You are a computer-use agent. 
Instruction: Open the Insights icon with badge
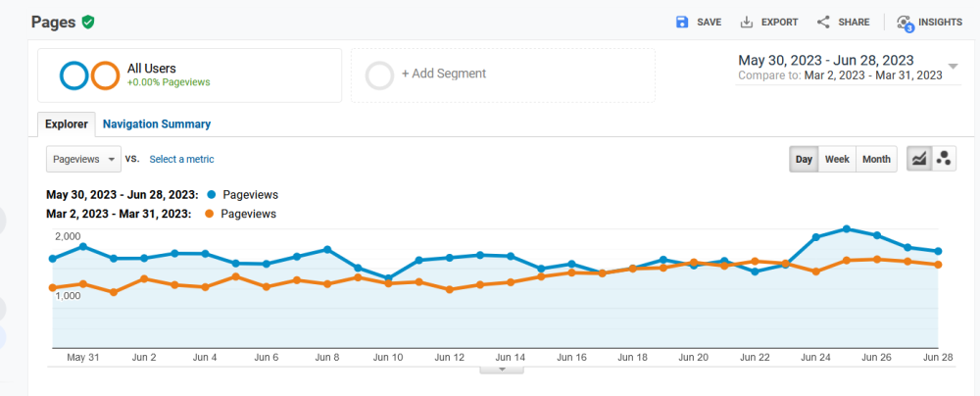click(x=905, y=23)
